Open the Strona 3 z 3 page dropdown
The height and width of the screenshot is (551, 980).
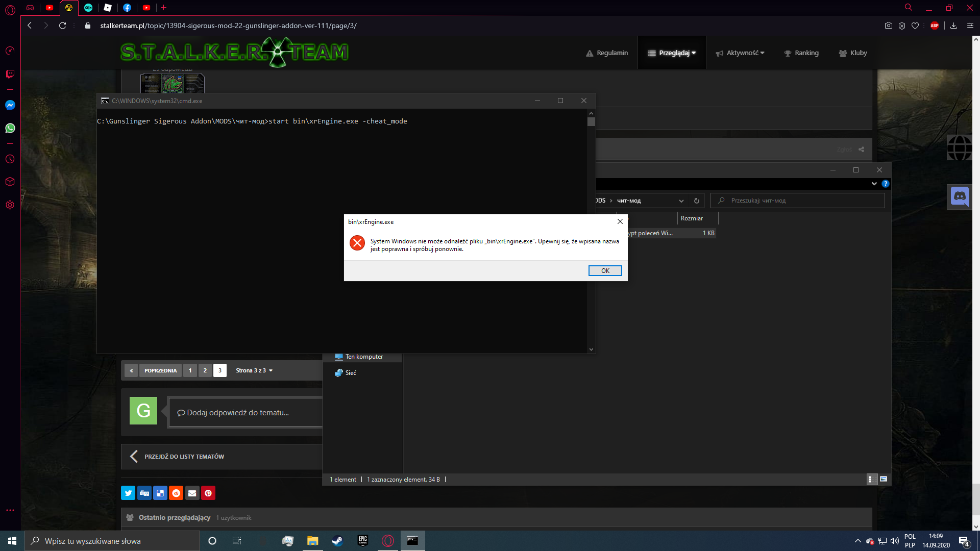coord(254,370)
